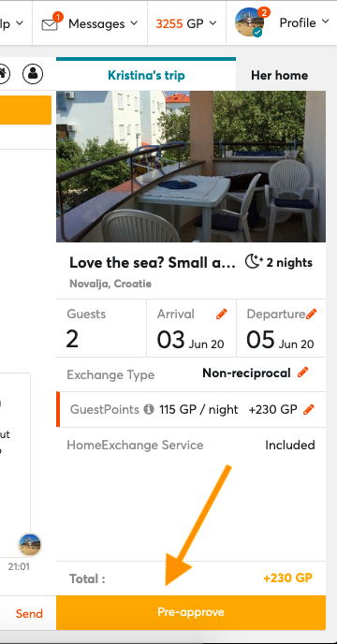
Task: Expand the Messages dropdown chevron
Action: 134,23
